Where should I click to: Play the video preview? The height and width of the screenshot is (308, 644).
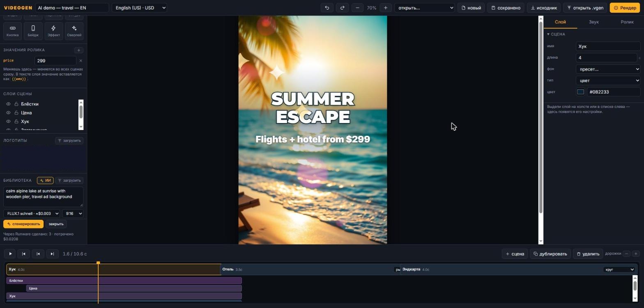point(10,254)
